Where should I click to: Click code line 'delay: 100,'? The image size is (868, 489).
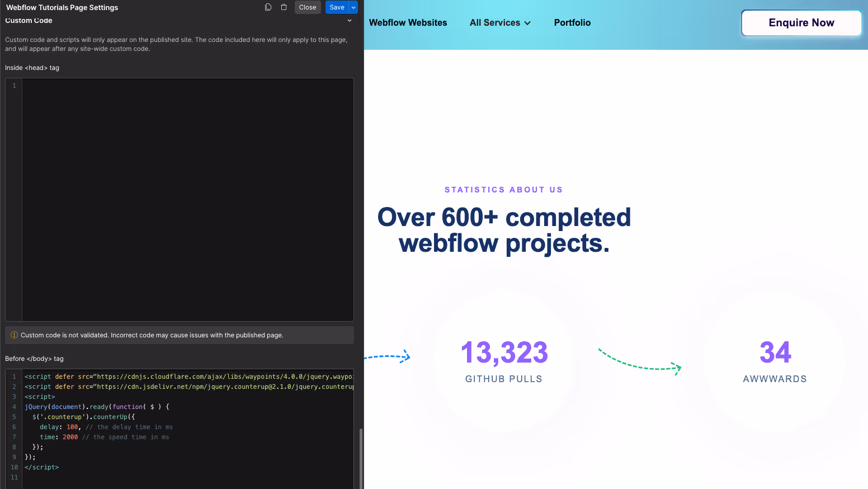pyautogui.click(x=60, y=427)
